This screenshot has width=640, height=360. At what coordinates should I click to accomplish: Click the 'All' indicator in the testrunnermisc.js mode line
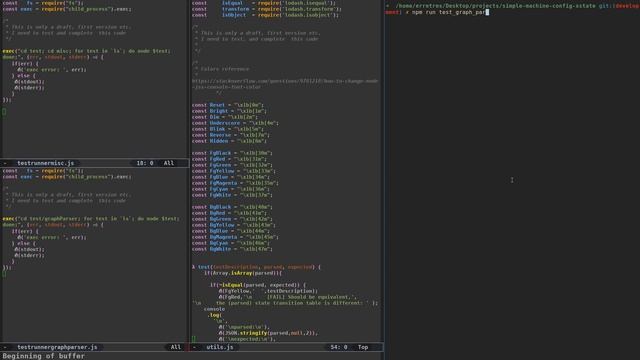[x=169, y=163]
